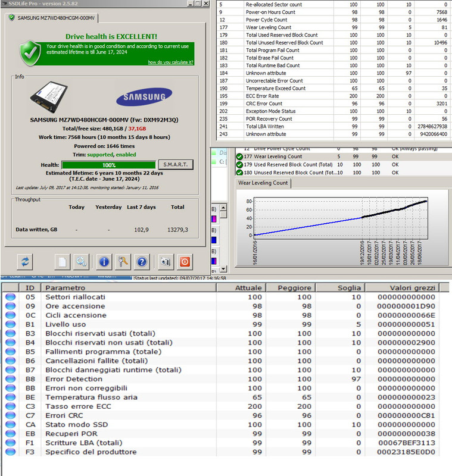
Task: Click the 'Status last updated' status bar text
Action: pyautogui.click(x=180, y=278)
